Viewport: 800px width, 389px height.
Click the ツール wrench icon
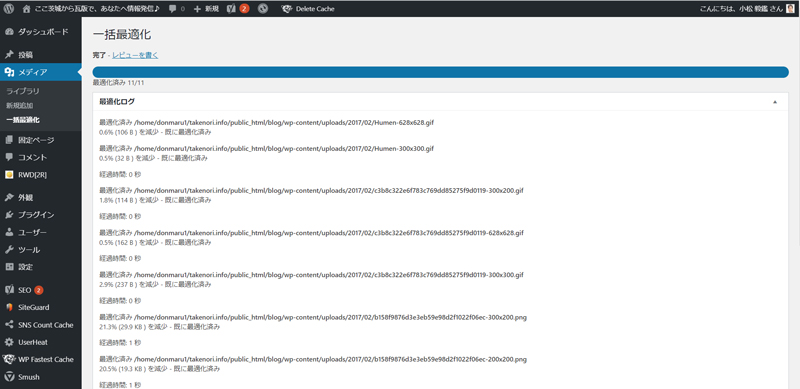(x=9, y=250)
